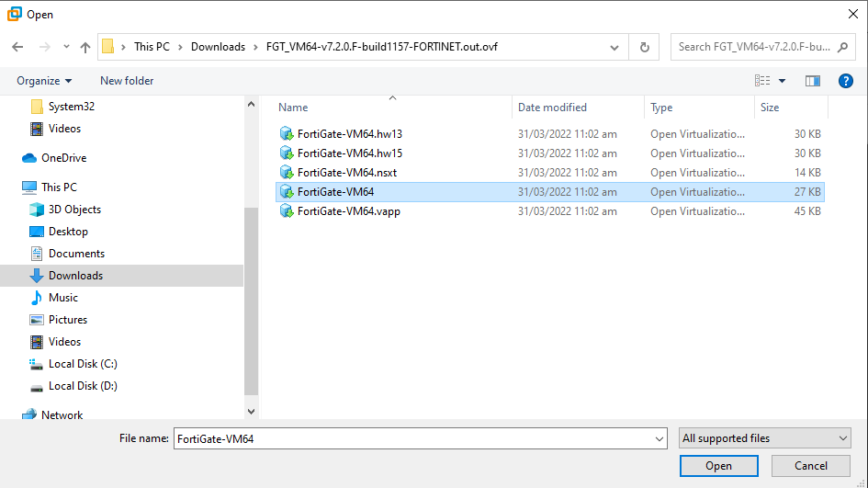Refresh the current folder view

pyautogui.click(x=645, y=47)
